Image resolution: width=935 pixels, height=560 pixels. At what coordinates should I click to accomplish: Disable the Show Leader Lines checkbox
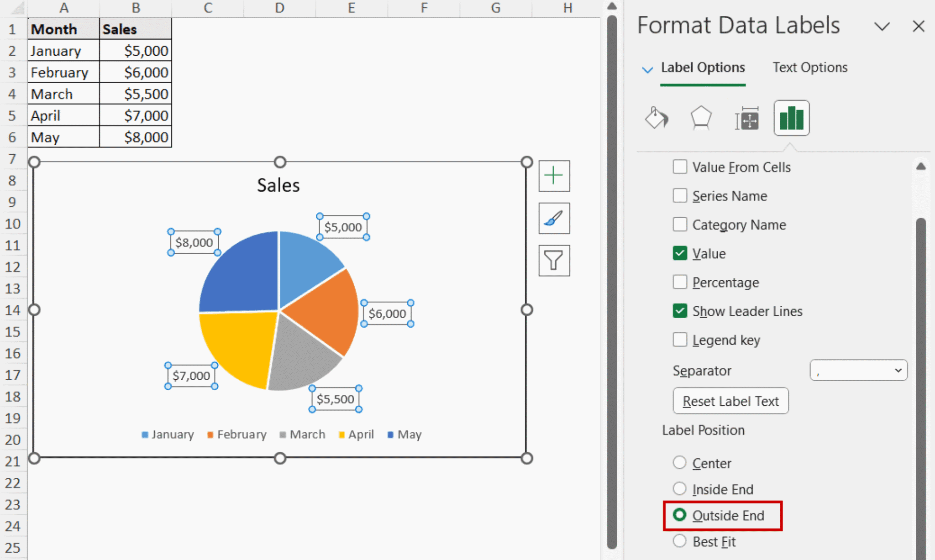[680, 311]
